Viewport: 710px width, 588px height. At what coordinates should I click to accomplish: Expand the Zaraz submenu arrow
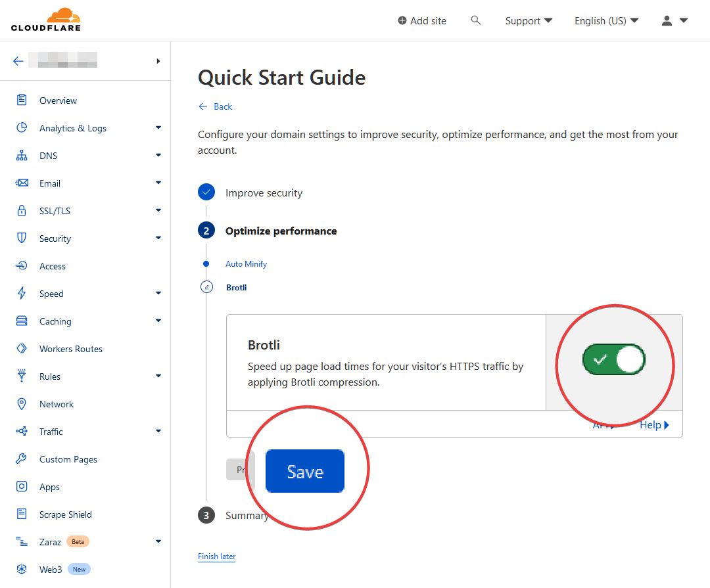(x=158, y=541)
